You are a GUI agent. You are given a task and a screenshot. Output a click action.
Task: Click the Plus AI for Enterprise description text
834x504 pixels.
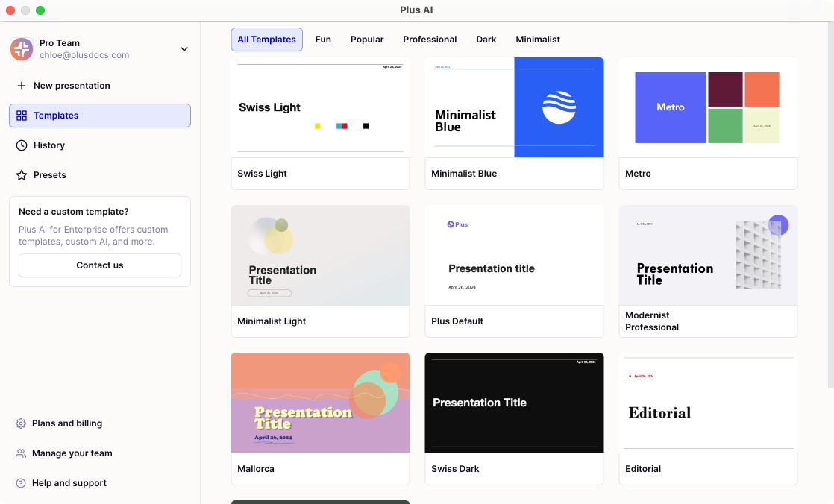[x=93, y=236]
